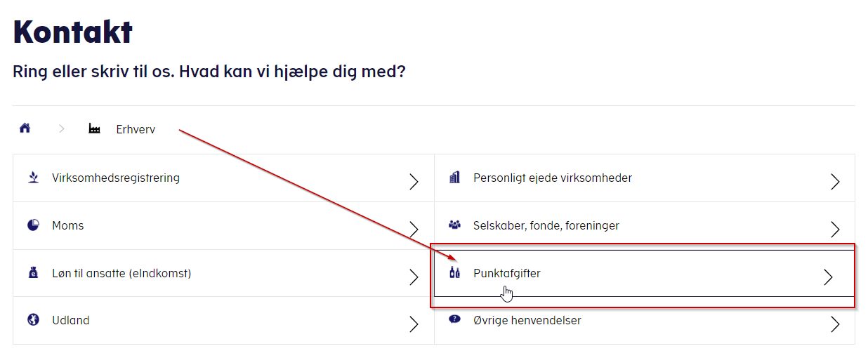Click the breadcrumb separator arrow
The width and height of the screenshot is (868, 358).
click(x=62, y=129)
